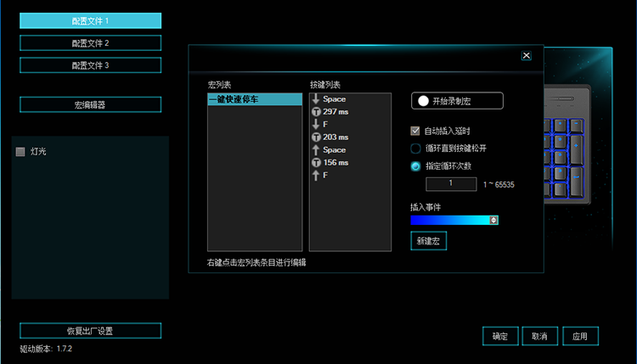The height and width of the screenshot is (364, 637).
Task: Close the macro editor dialog
Action: coord(526,56)
